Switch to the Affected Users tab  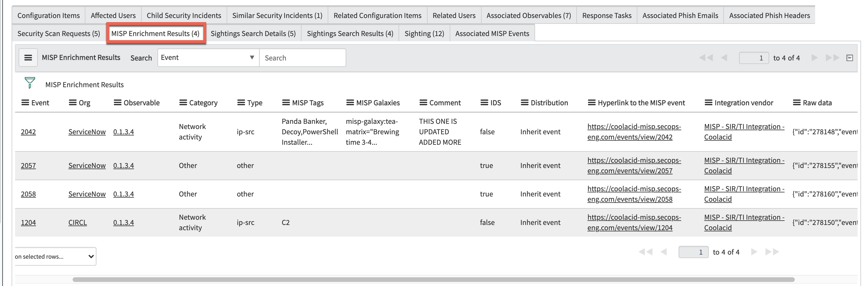click(x=113, y=15)
